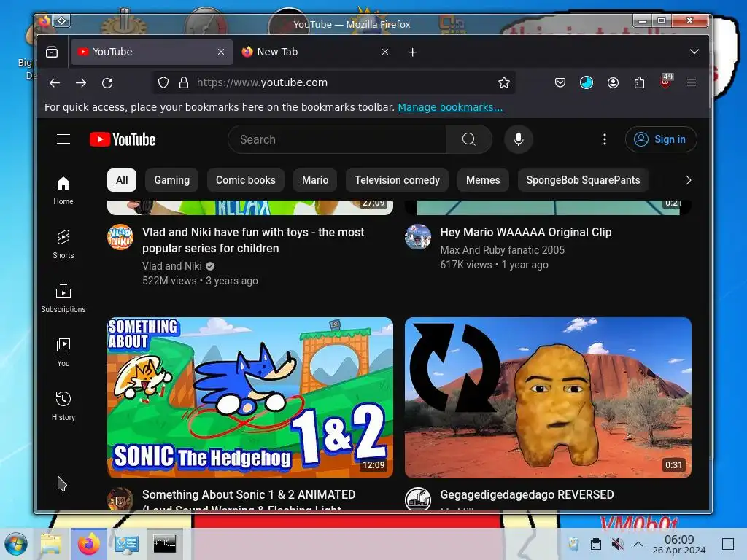
Task: Save page to Pocket
Action: (560, 82)
